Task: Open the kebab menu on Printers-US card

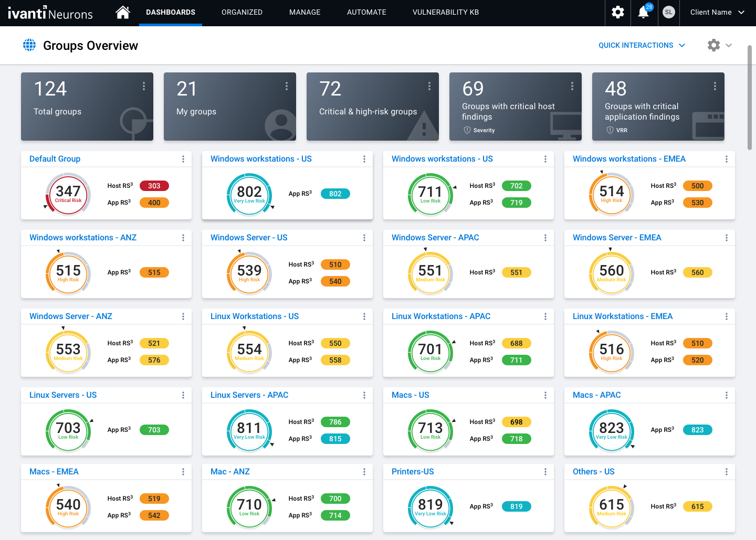Action: [x=545, y=471]
